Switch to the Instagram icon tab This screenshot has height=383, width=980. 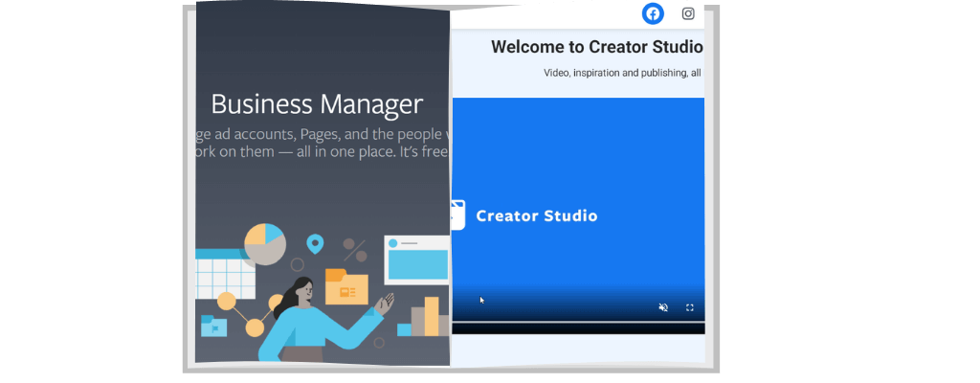tap(688, 13)
